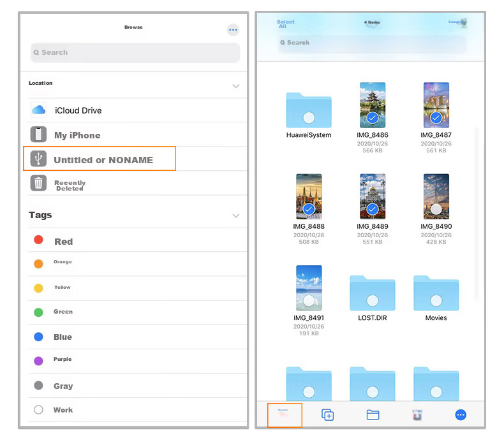Click the IMG_8486 file name
This screenshot has height=438, width=504.
coord(373,135)
